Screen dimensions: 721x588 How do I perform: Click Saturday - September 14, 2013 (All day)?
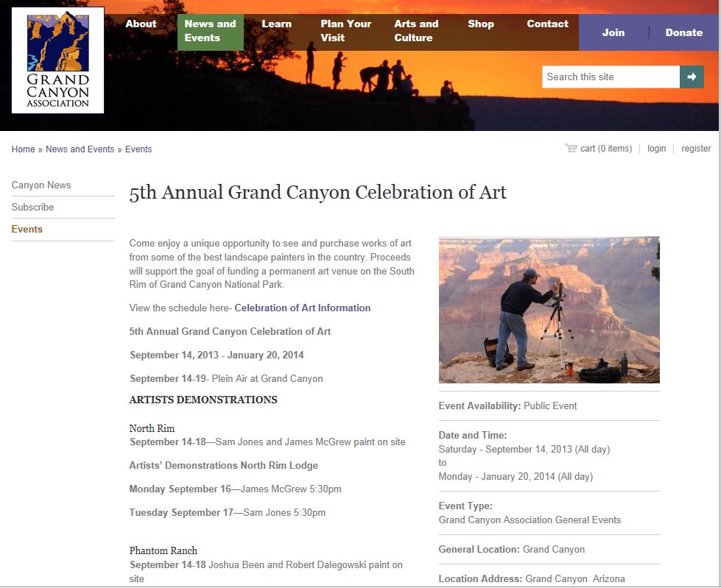point(524,449)
